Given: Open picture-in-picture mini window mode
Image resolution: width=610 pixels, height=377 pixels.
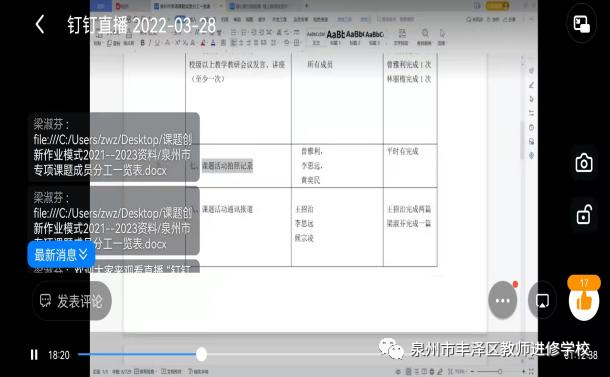Looking at the screenshot, I should (x=582, y=24).
